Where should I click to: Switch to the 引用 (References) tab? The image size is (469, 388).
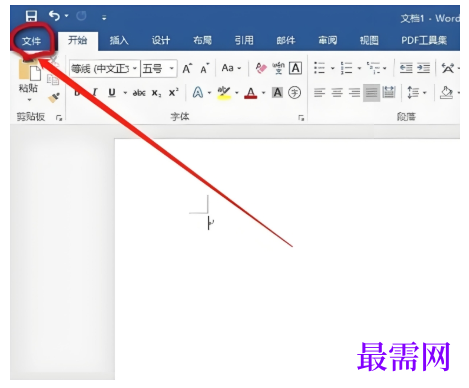click(x=244, y=40)
